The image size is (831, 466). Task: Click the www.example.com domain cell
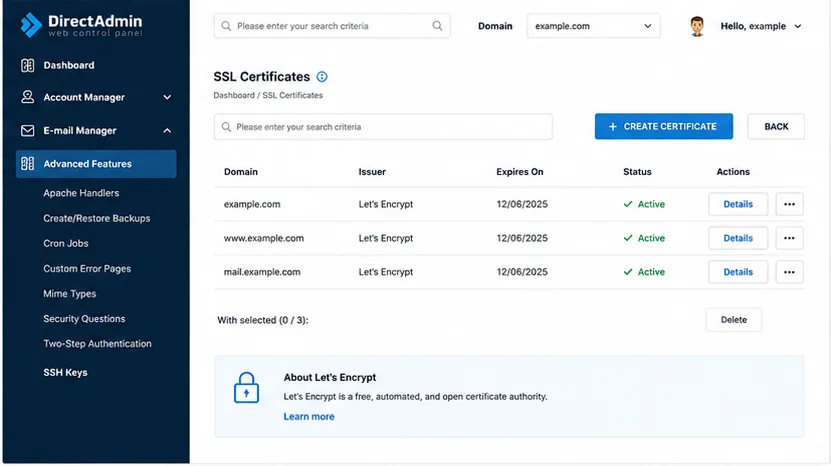tap(263, 238)
